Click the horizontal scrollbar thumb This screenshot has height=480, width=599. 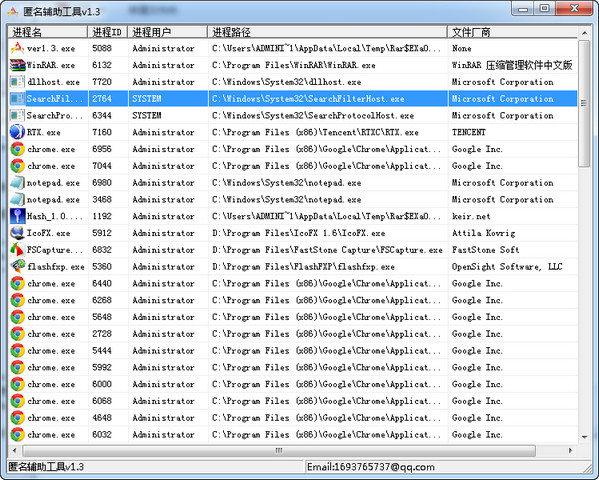point(279,450)
